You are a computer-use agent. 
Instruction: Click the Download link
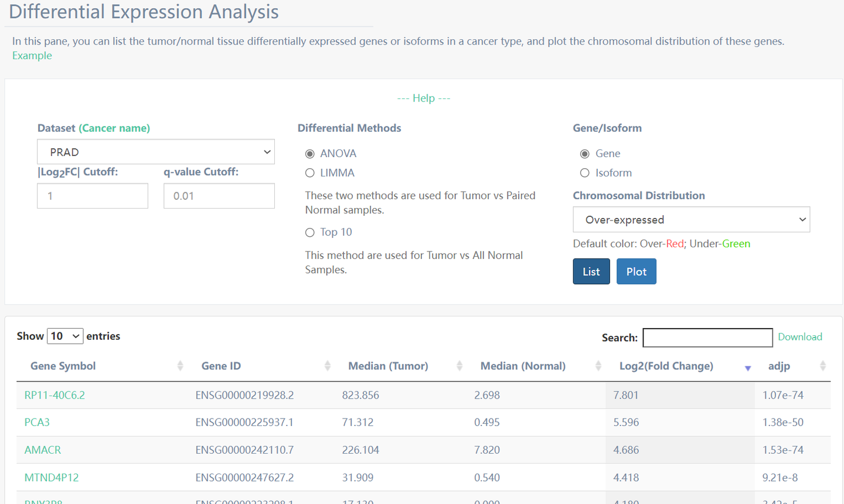pos(799,337)
